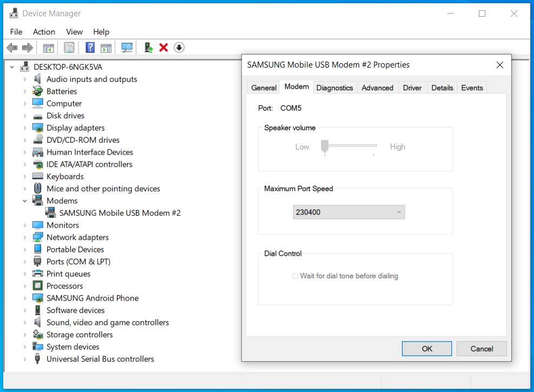Click the OK button
Viewport: 534px width, 392px height.
(x=427, y=349)
